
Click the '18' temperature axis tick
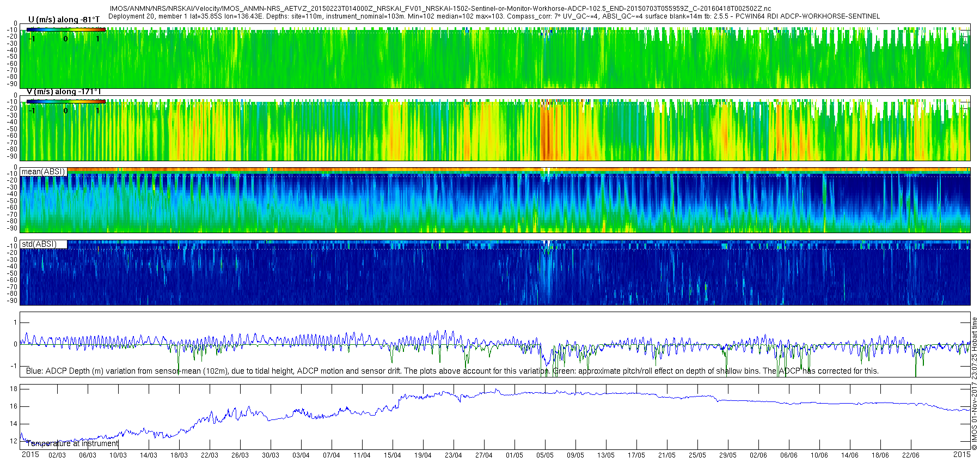pos(14,389)
